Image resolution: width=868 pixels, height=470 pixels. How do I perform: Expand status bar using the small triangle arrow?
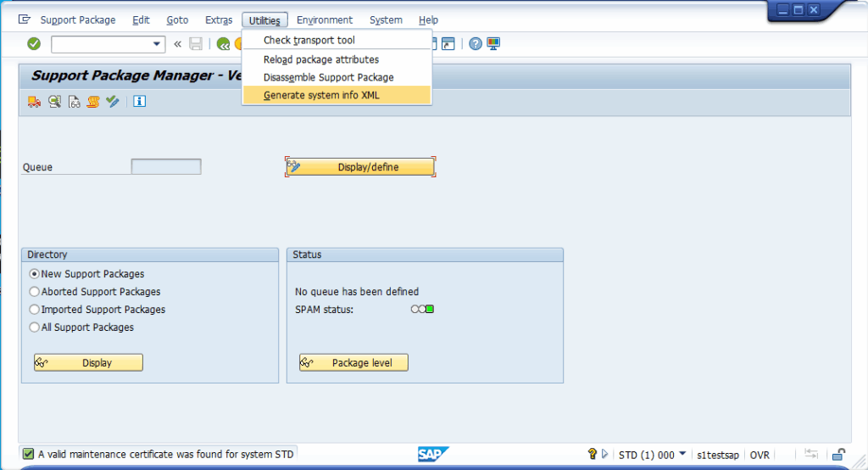[x=604, y=455]
